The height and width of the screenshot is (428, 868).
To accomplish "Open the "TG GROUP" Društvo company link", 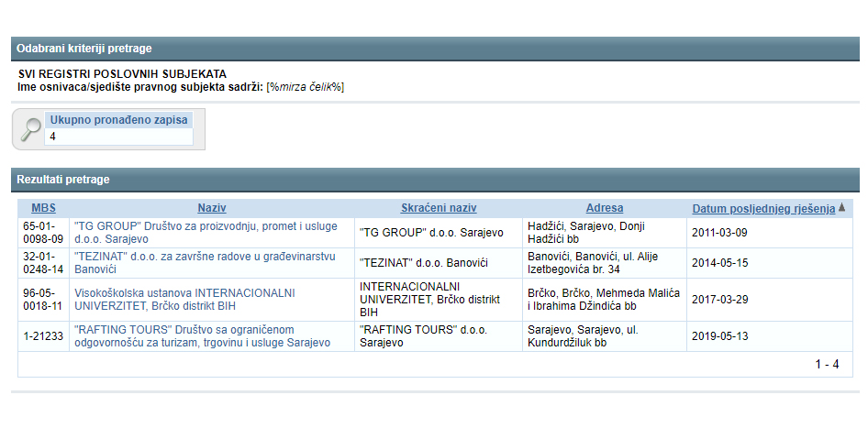I will [206, 233].
